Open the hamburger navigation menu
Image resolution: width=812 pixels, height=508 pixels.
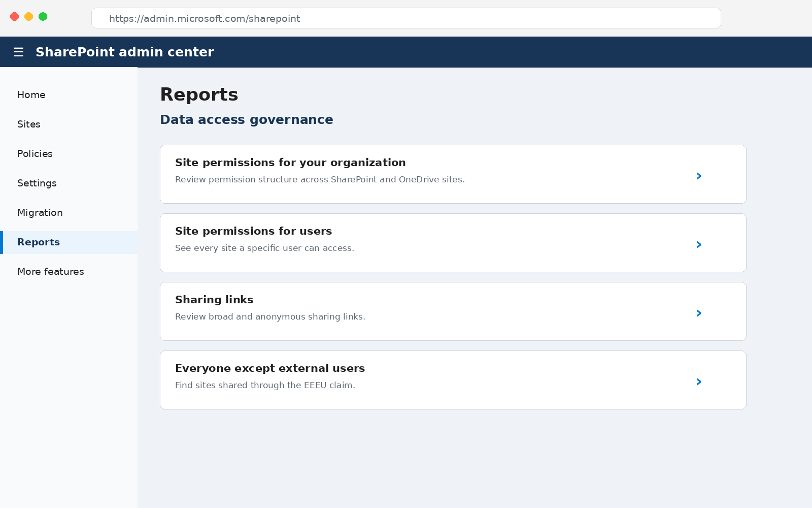(19, 52)
